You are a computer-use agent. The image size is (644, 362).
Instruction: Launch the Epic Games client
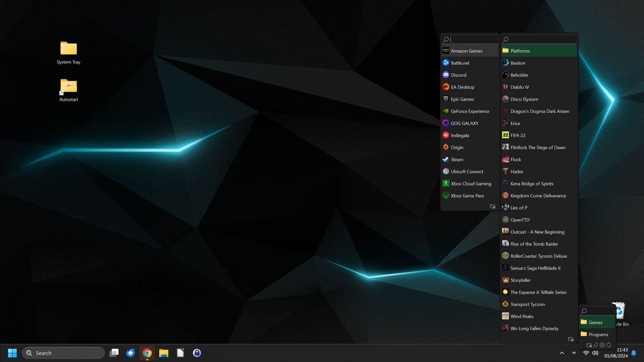tap(462, 99)
